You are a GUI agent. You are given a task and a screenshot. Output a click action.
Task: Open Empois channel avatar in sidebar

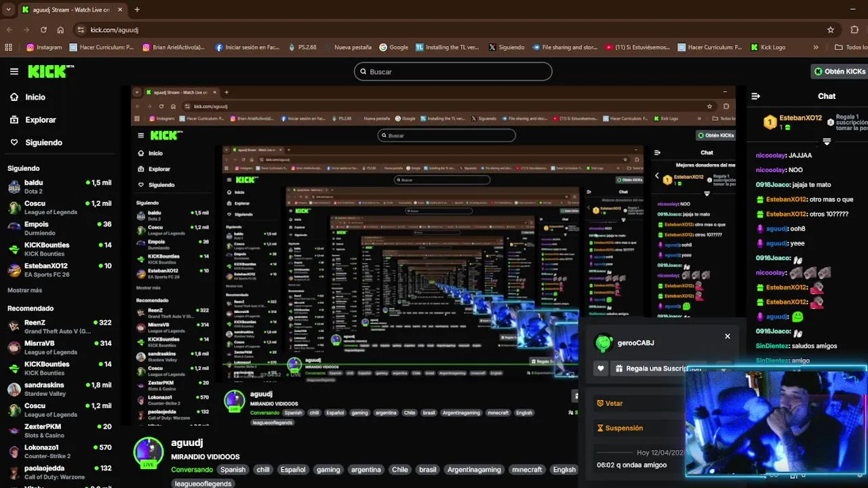[14, 228]
